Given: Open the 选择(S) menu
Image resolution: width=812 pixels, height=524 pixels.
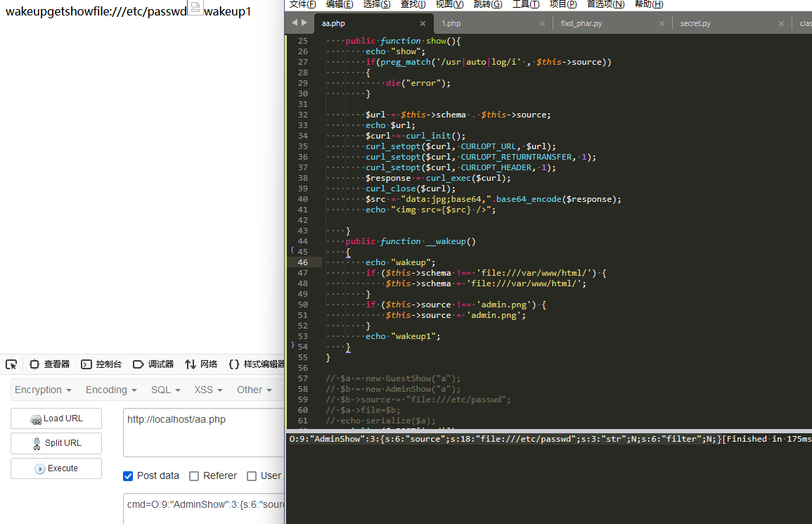Looking at the screenshot, I should 377,4.
